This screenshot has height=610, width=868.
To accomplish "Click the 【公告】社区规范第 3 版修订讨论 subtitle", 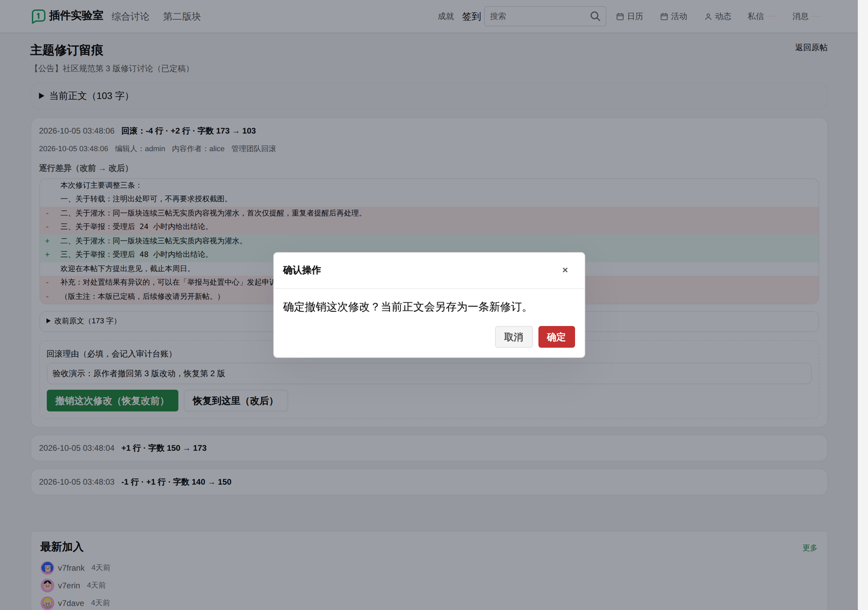I will [x=112, y=68].
